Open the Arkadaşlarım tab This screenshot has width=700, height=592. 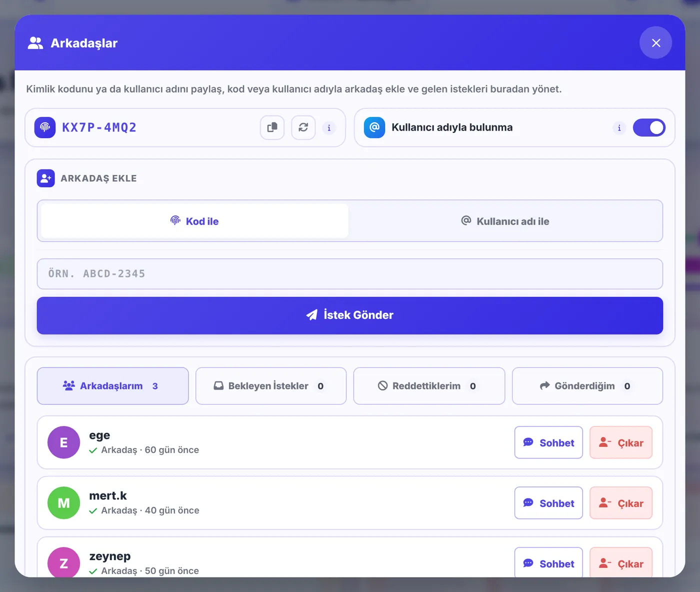(112, 386)
